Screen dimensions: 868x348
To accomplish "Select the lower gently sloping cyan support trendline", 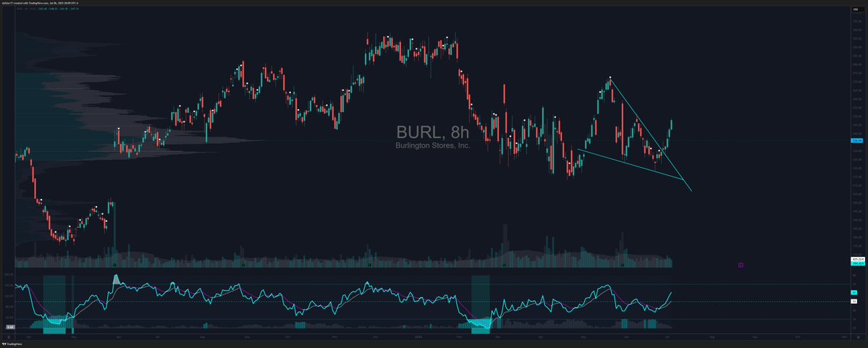I will pos(630,164).
